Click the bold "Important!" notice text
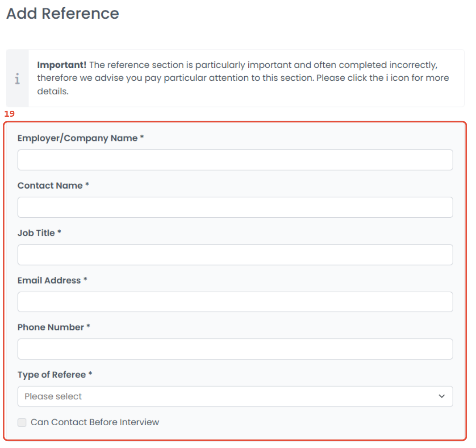This screenshot has height=448, width=476. (62, 65)
